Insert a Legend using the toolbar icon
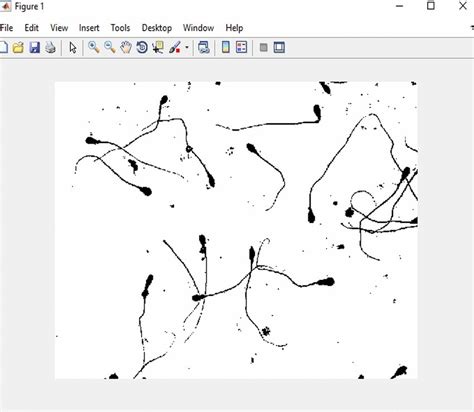This screenshot has height=412, width=474. (241, 47)
